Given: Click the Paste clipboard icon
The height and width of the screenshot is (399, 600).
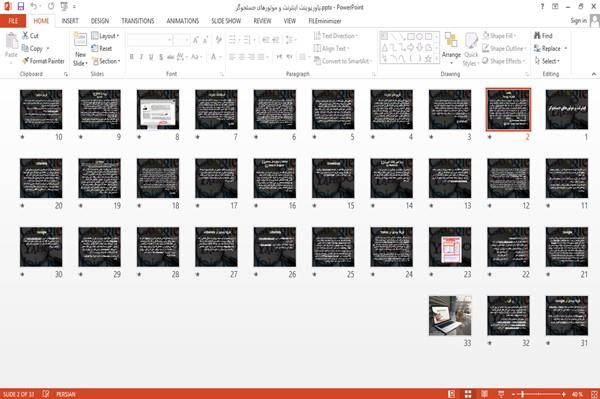Looking at the screenshot, I should pyautogui.click(x=11, y=41).
